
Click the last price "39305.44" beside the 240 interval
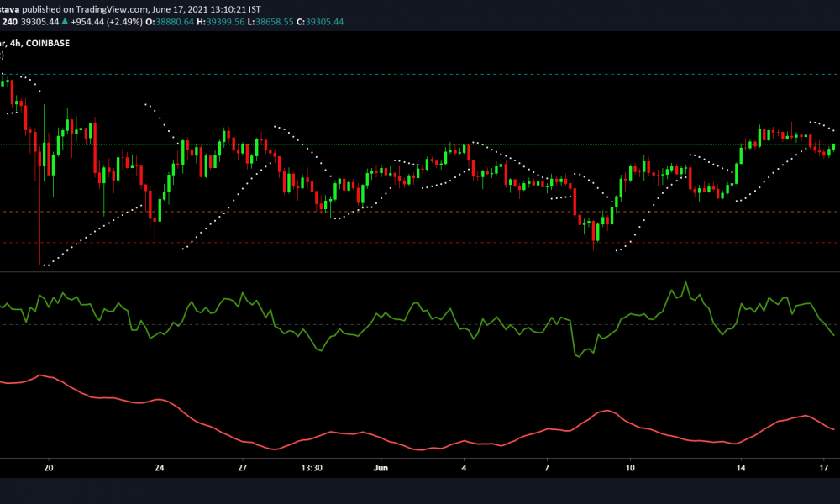pos(39,22)
